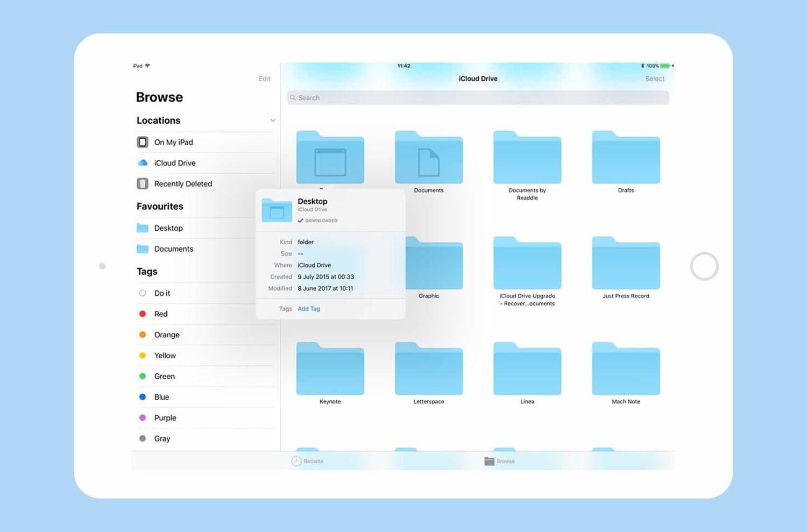Tap the Do it tag label

pos(162,293)
